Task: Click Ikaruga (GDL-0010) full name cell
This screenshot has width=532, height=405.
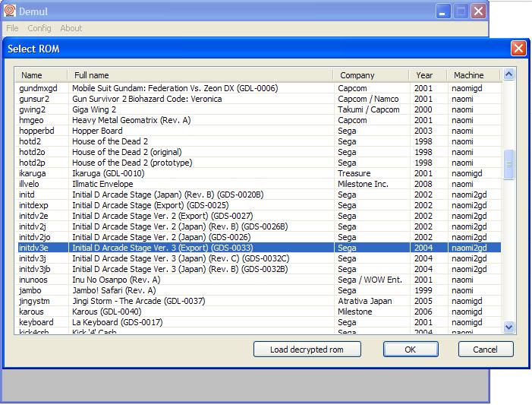Action: 109,173
